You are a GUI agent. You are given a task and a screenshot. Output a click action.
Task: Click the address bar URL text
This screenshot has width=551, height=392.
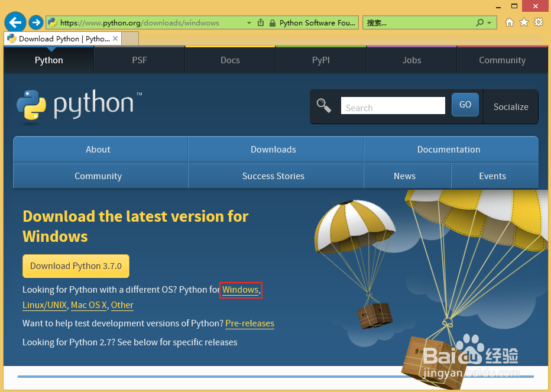coord(140,23)
